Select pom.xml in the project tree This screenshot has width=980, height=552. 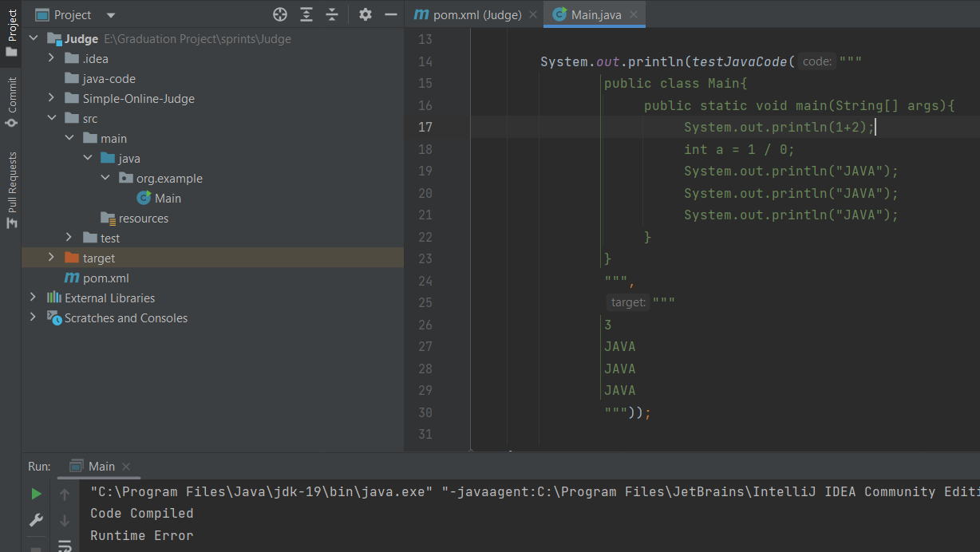click(97, 278)
